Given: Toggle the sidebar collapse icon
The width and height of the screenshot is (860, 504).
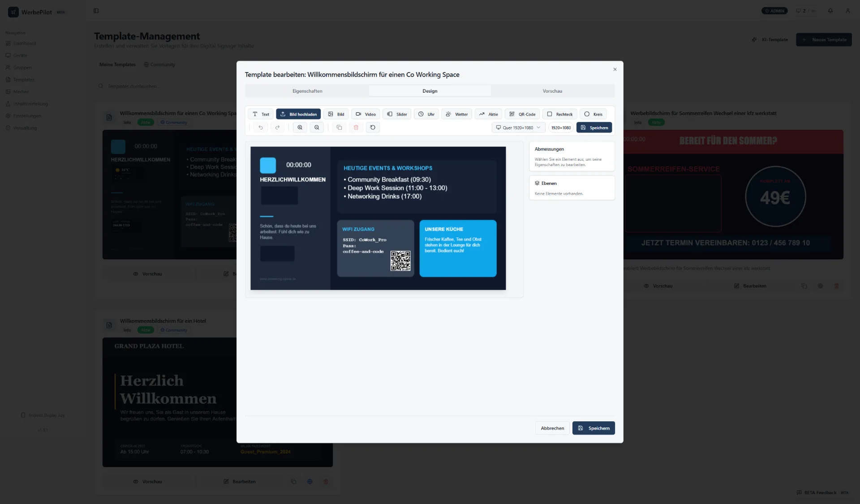Looking at the screenshot, I should click(x=96, y=11).
